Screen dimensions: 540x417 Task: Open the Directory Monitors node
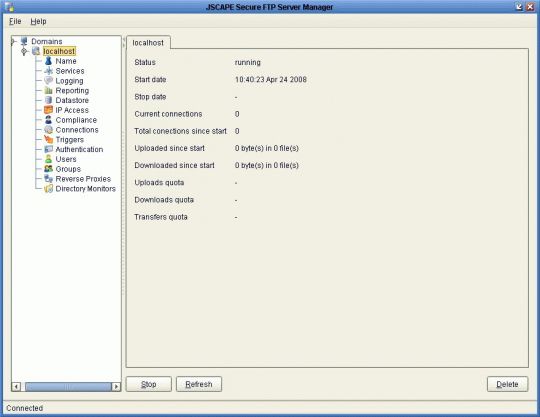point(85,189)
